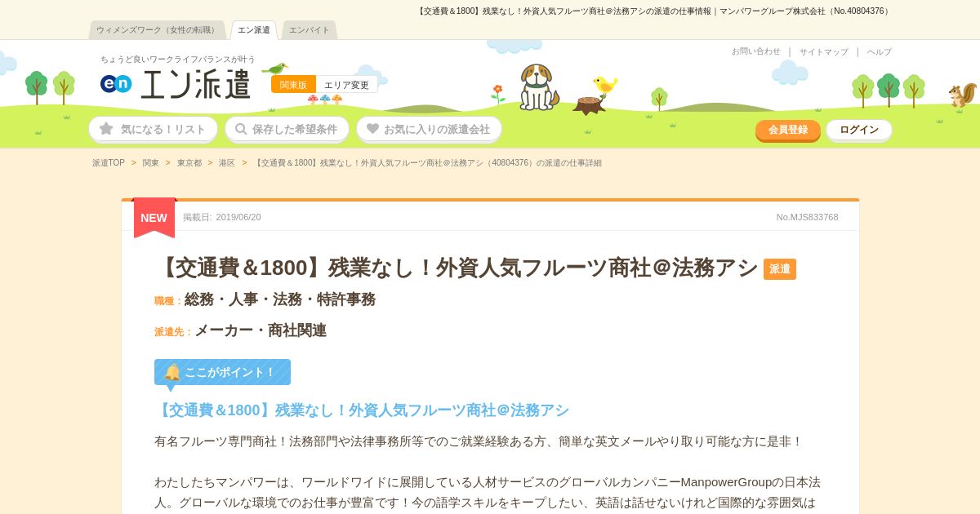Screen dimensions: 980x514
Task: Click the heart icon for favorite companies
Action: point(372,129)
